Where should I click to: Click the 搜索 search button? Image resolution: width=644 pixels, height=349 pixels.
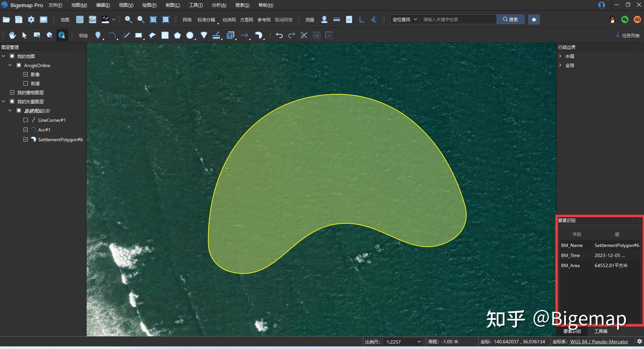[510, 19]
